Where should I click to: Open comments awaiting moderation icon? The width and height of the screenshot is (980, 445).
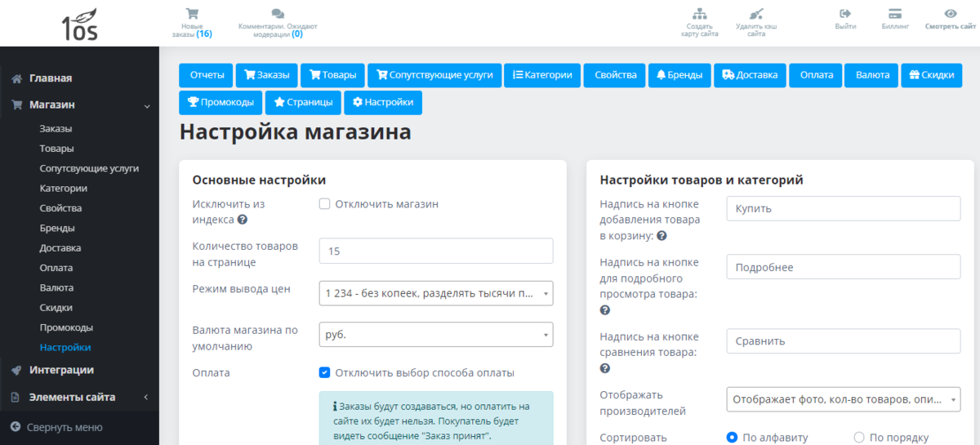[278, 14]
